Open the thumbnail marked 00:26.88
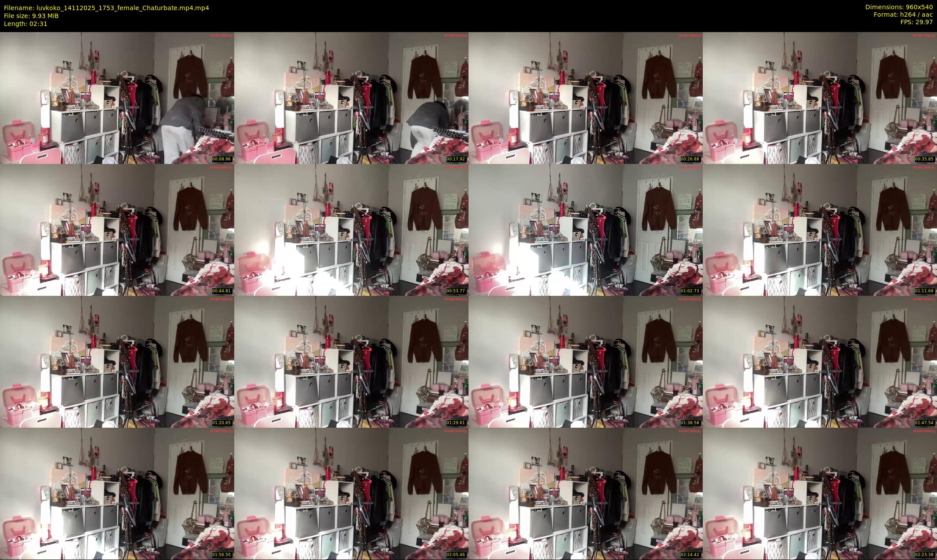The width and height of the screenshot is (937, 560). tap(585, 98)
